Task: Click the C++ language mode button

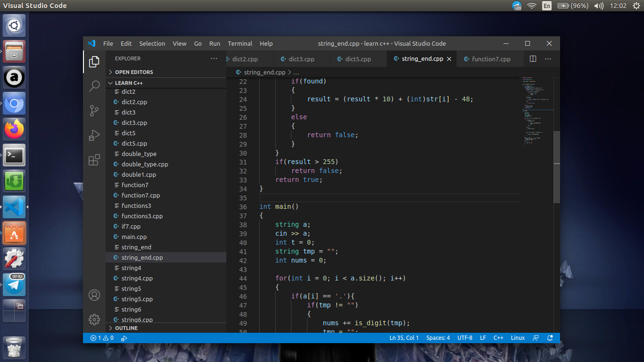Action: click(x=498, y=338)
